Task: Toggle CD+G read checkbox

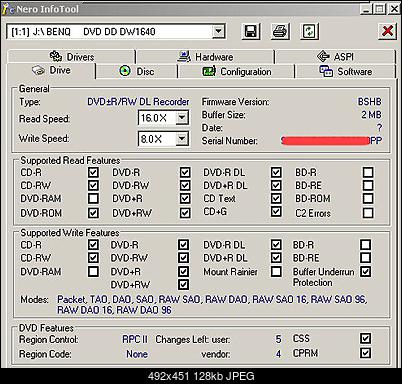Action: pos(276,212)
